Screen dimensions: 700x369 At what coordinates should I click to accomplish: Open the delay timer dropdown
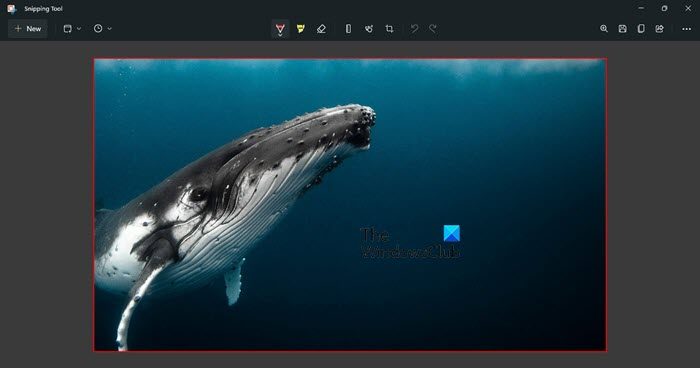[x=102, y=29]
